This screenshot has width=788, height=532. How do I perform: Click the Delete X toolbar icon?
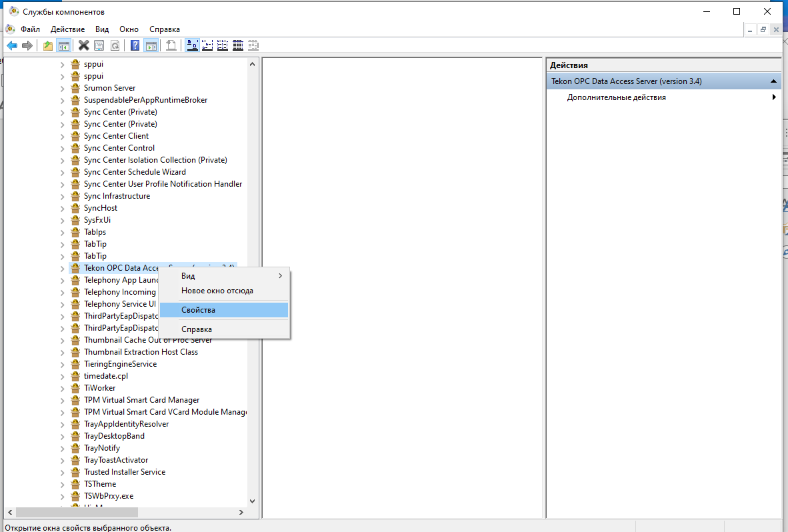[x=83, y=45]
